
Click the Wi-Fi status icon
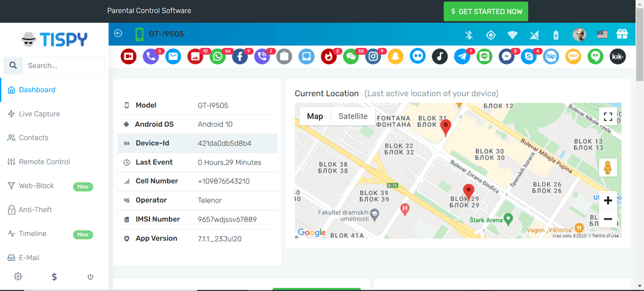512,35
